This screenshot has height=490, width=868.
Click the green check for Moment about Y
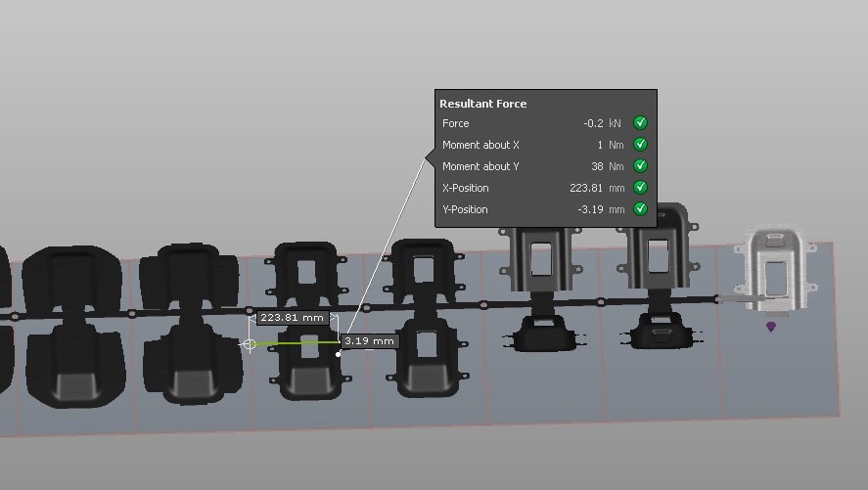(641, 166)
